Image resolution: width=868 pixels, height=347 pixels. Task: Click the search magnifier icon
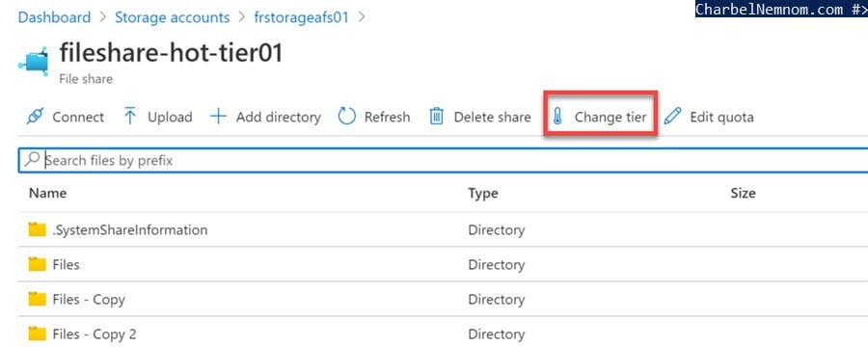coord(32,160)
